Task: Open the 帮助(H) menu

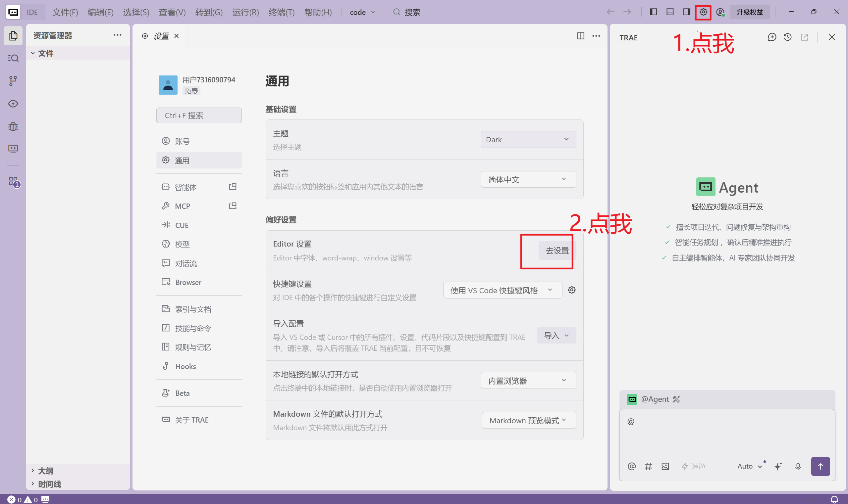Action: [x=318, y=12]
